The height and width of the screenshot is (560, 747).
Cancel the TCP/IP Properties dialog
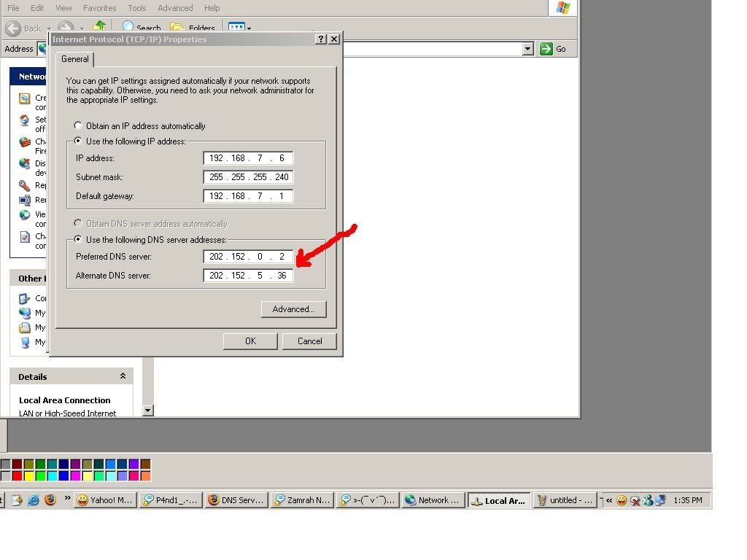click(x=309, y=341)
